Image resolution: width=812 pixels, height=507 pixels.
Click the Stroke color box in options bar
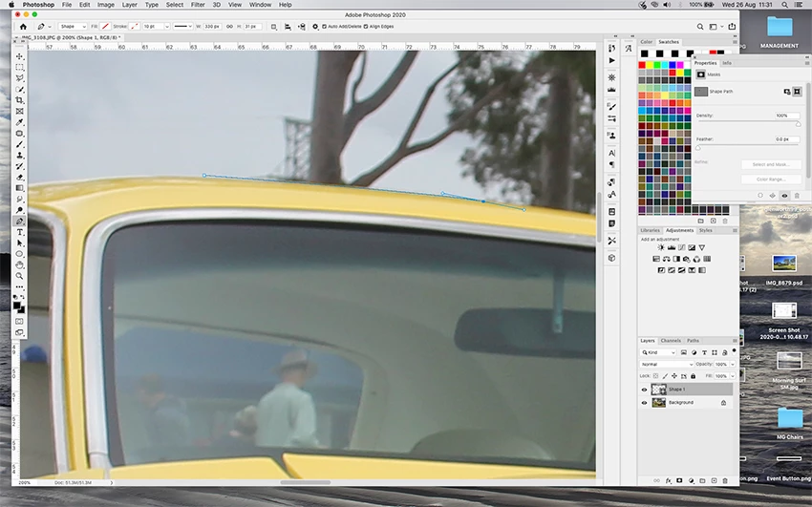click(x=134, y=27)
